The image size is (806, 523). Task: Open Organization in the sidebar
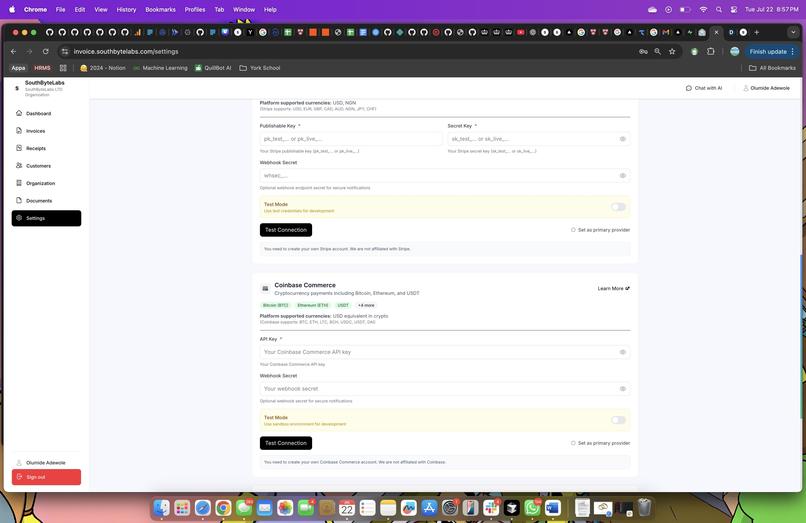click(45, 183)
